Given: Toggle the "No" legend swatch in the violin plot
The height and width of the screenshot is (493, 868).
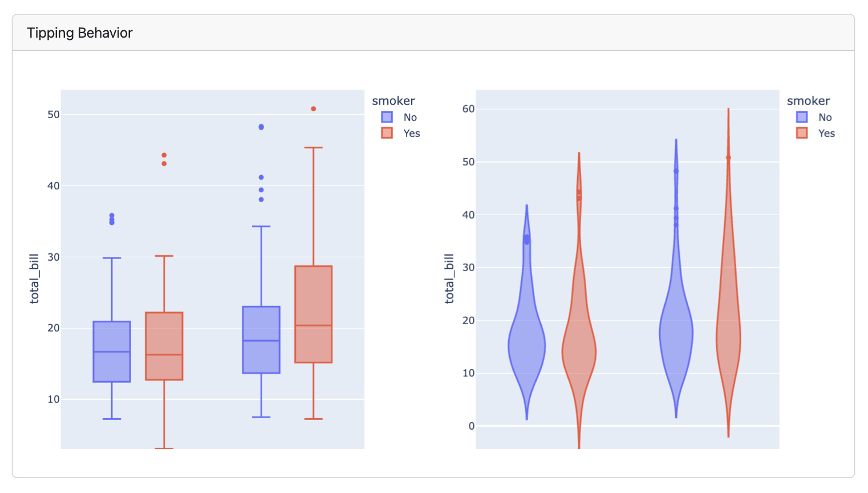Looking at the screenshot, I should pos(802,117).
